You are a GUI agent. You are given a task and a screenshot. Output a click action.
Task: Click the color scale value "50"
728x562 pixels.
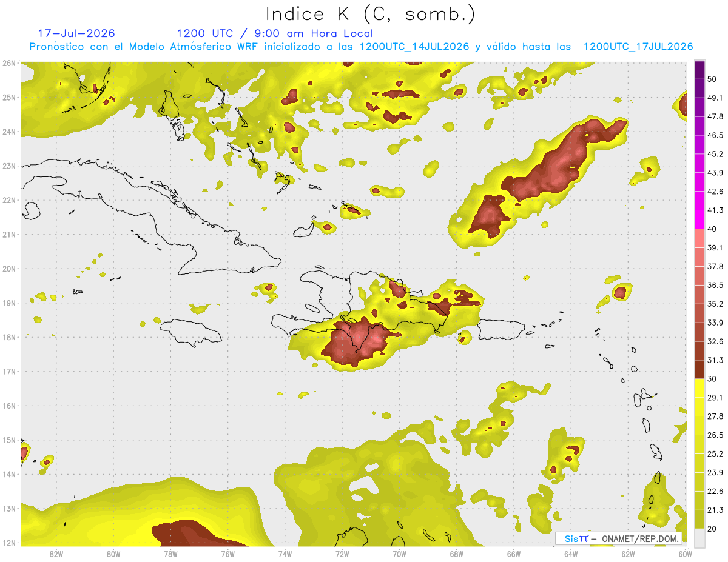click(x=713, y=79)
